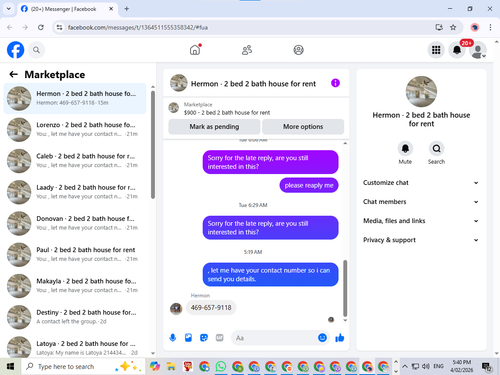Open the Paul conversation in the list

tap(75, 254)
